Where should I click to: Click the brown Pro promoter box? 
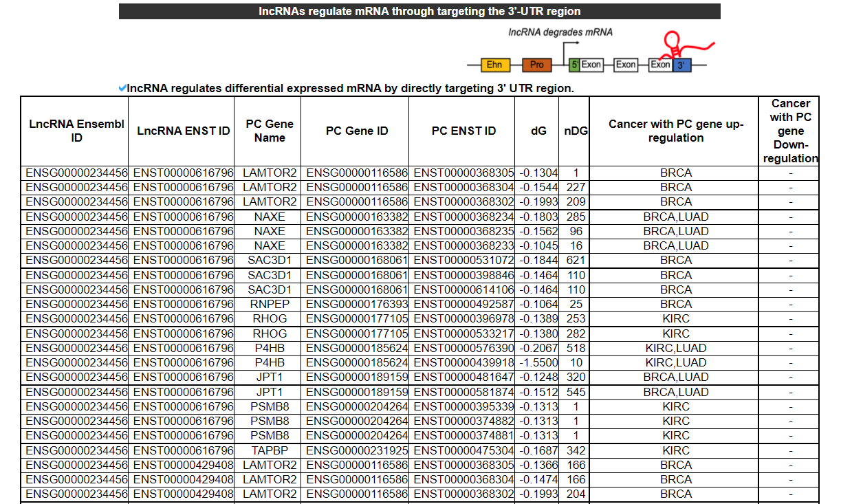point(537,65)
